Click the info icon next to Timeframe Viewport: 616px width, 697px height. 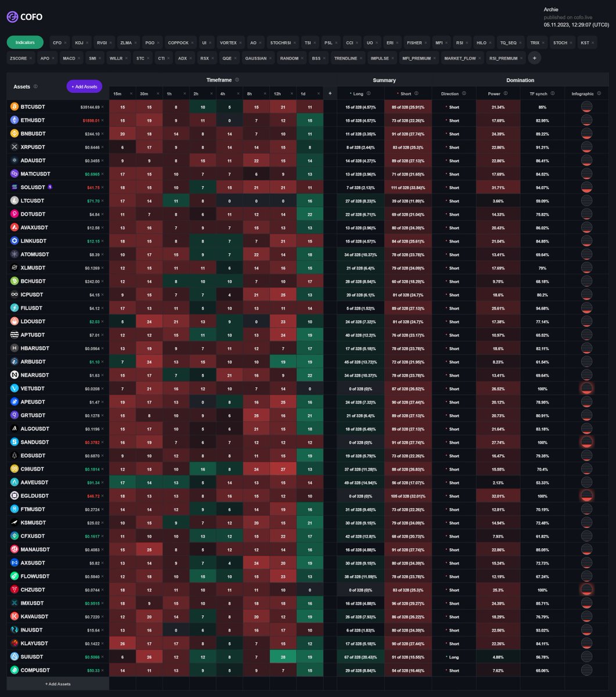click(237, 80)
